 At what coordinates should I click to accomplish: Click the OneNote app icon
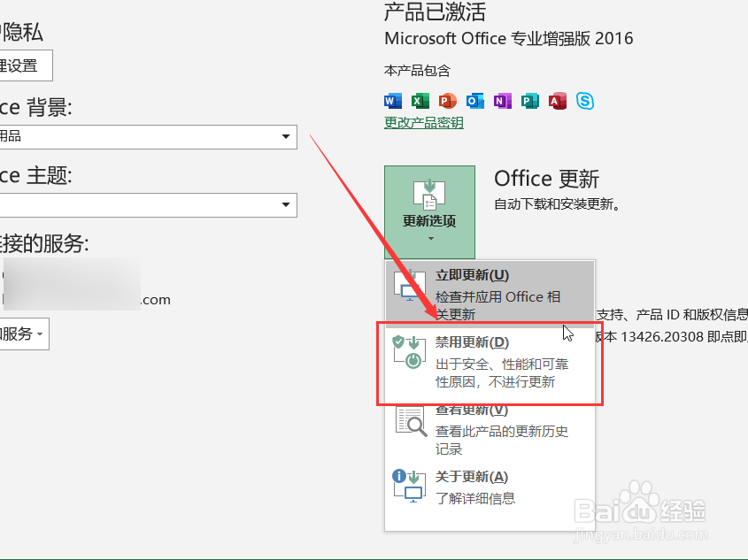[502, 101]
